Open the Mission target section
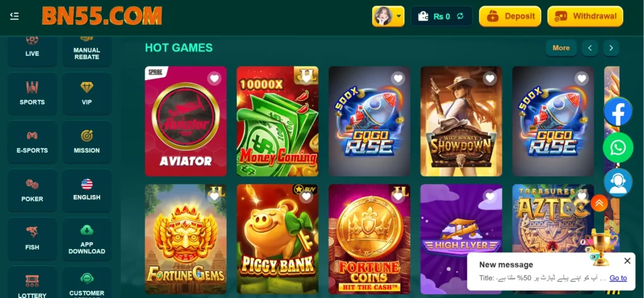 pos(87,141)
